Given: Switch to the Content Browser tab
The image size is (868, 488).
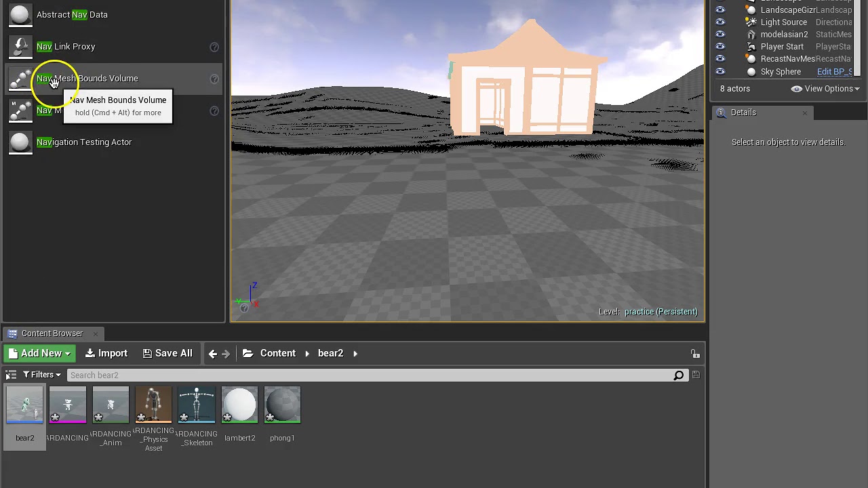Looking at the screenshot, I should [x=52, y=333].
